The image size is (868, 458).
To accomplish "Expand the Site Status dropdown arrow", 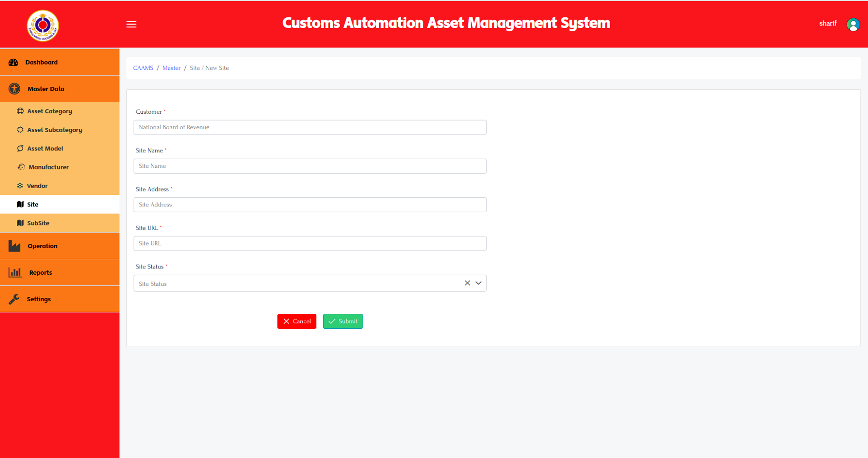I will coord(478,283).
